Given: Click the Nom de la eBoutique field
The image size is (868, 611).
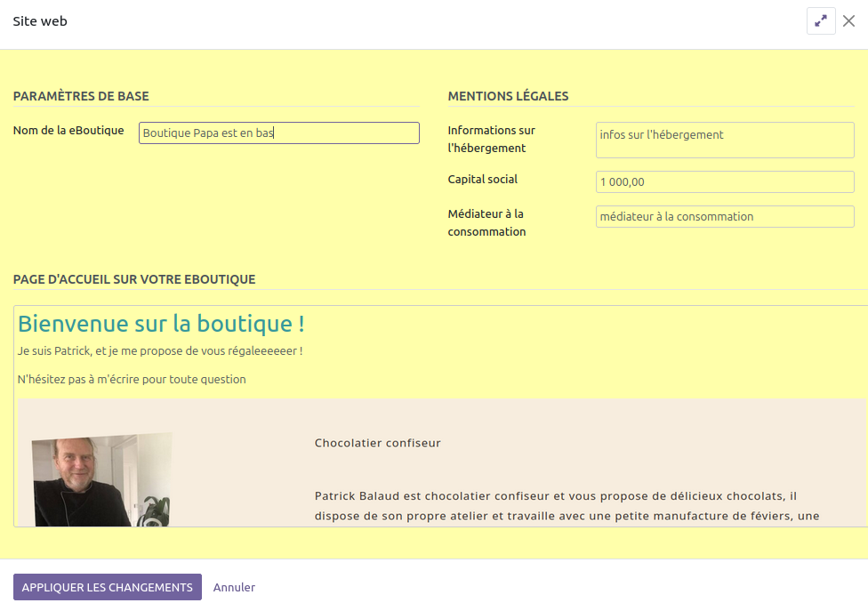Looking at the screenshot, I should click(278, 133).
